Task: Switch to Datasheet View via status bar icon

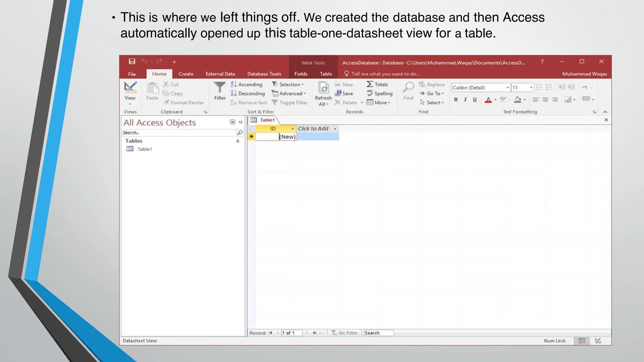Action: coord(582,341)
